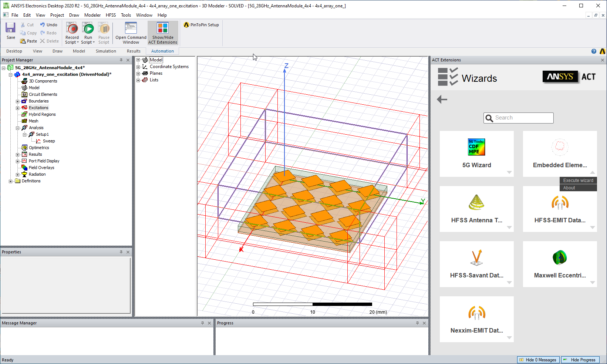
Task: Expand the Results node
Action: click(17, 154)
